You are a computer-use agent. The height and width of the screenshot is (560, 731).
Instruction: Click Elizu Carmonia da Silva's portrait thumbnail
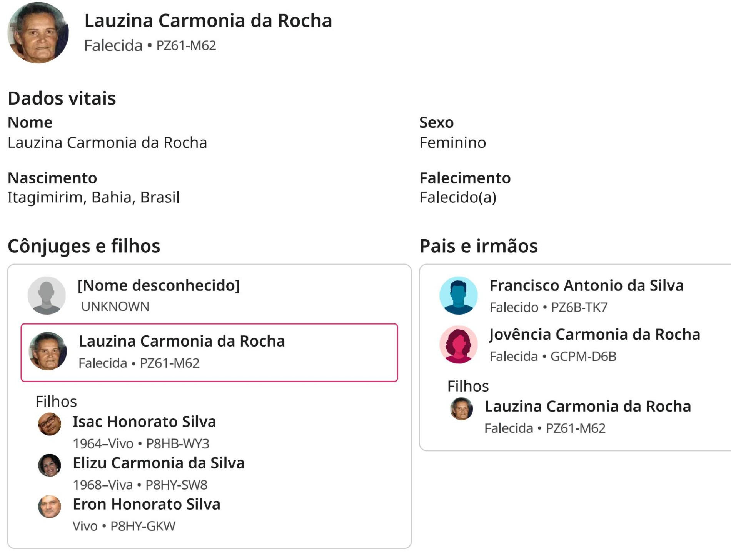pyautogui.click(x=50, y=465)
